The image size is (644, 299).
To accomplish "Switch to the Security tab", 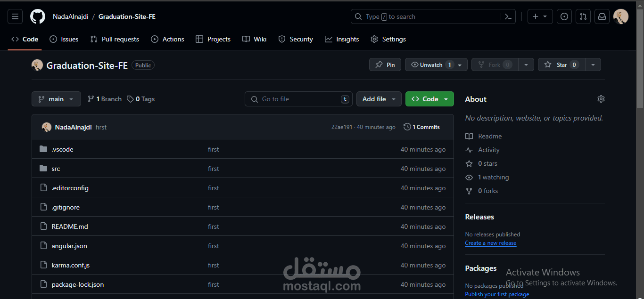I will click(296, 39).
